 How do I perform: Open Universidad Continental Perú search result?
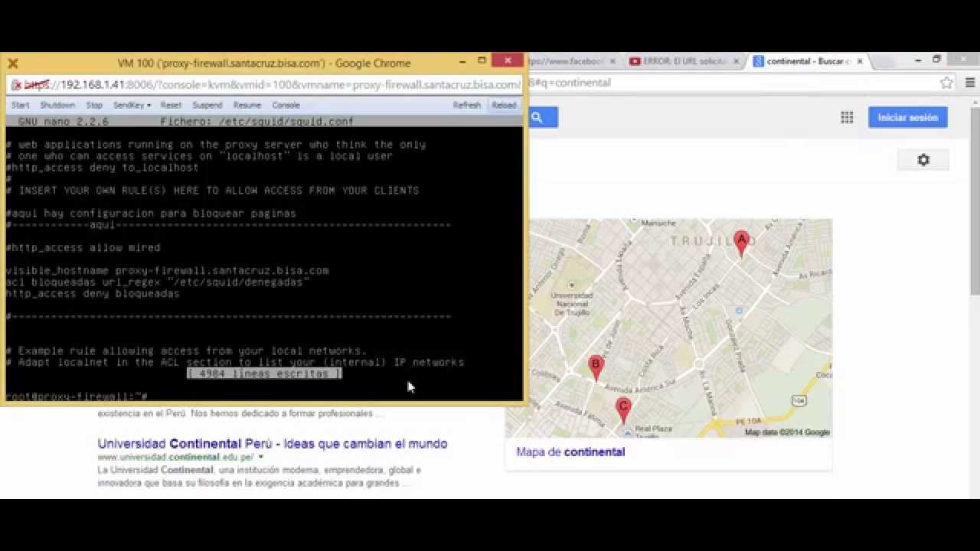[273, 444]
